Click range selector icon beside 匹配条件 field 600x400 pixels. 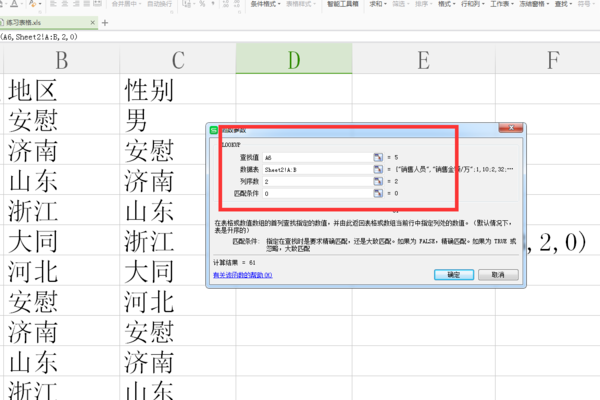[378, 195]
